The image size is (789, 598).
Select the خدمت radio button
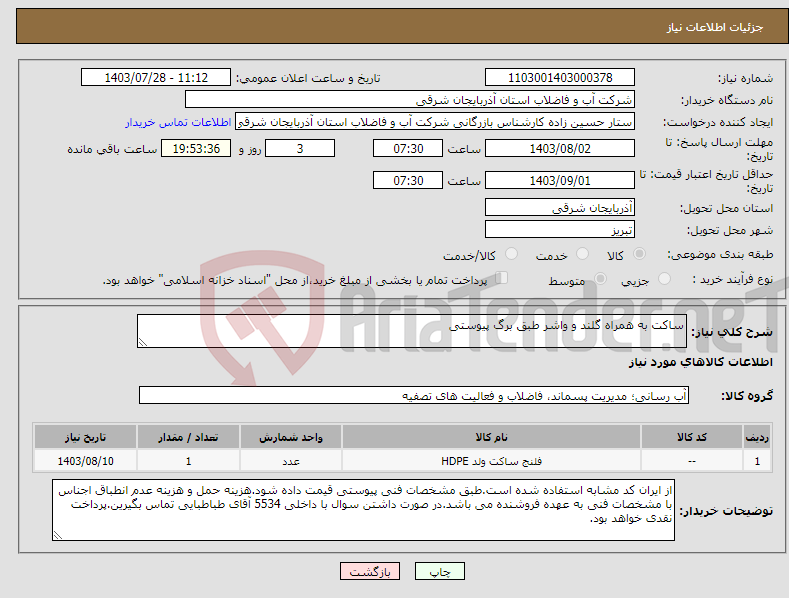click(582, 254)
